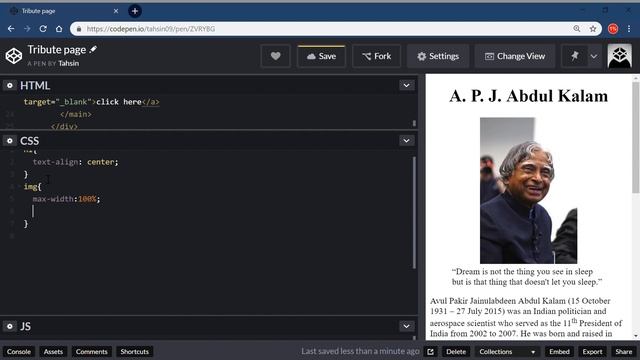The image size is (640, 360).
Task: Share this pen
Action: pyautogui.click(x=624, y=351)
